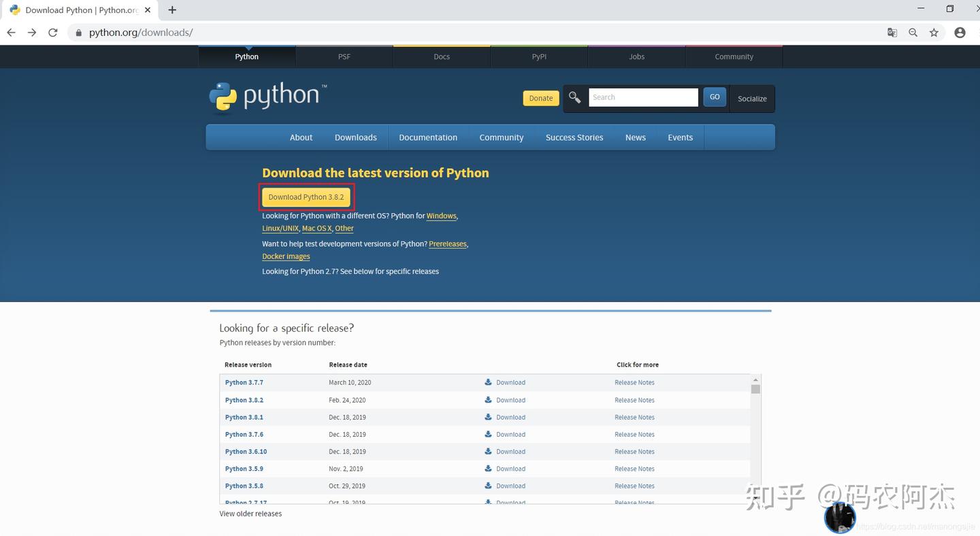This screenshot has width=980, height=536.
Task: Click the translate icon in the address bar
Action: (x=892, y=32)
